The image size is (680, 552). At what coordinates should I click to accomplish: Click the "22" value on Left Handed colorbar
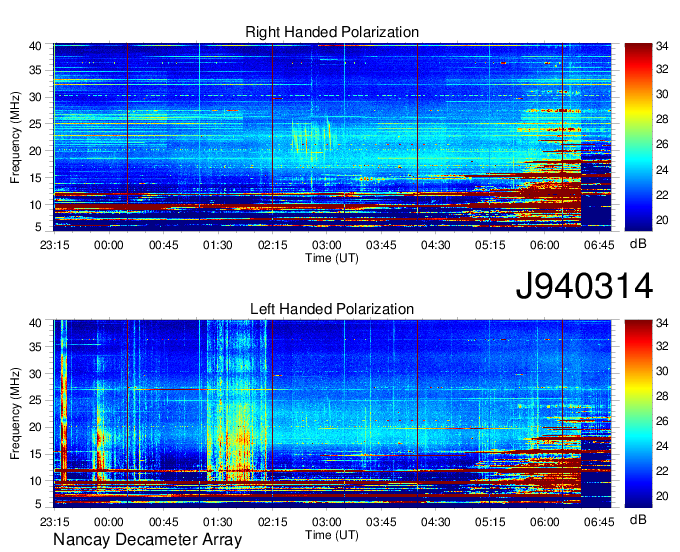662,471
